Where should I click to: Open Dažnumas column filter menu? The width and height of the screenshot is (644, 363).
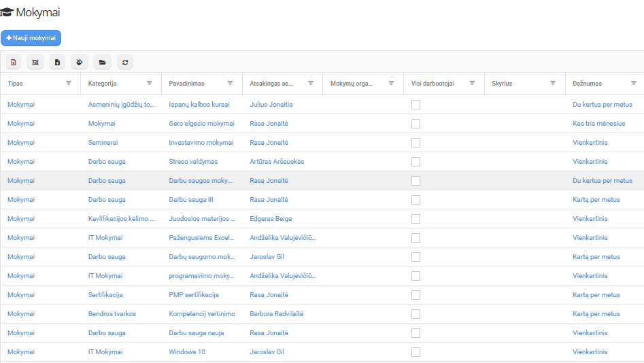point(634,83)
